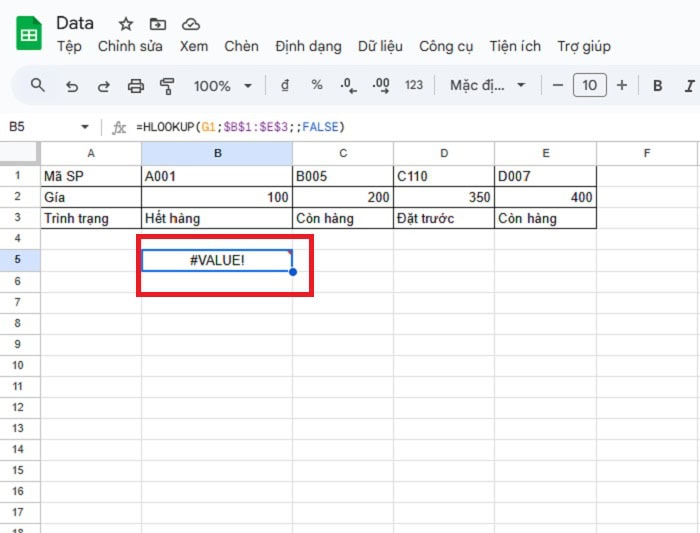Apply percent format to cell
This screenshot has height=533, width=700.
point(317,86)
